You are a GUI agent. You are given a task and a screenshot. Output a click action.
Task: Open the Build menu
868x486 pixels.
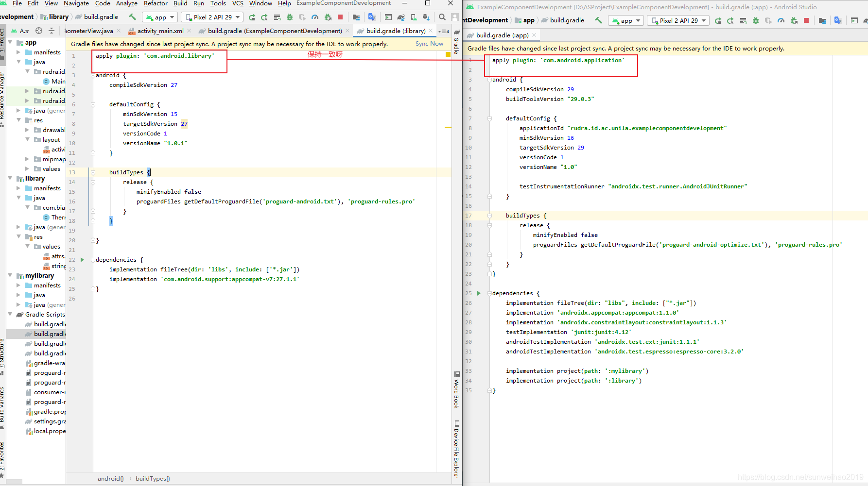tap(180, 3)
